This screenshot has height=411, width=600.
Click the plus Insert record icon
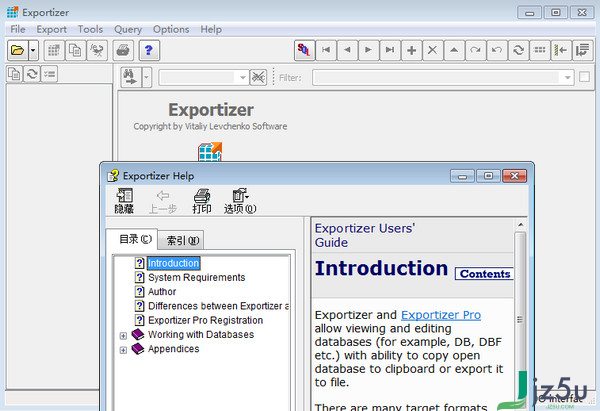pos(412,50)
